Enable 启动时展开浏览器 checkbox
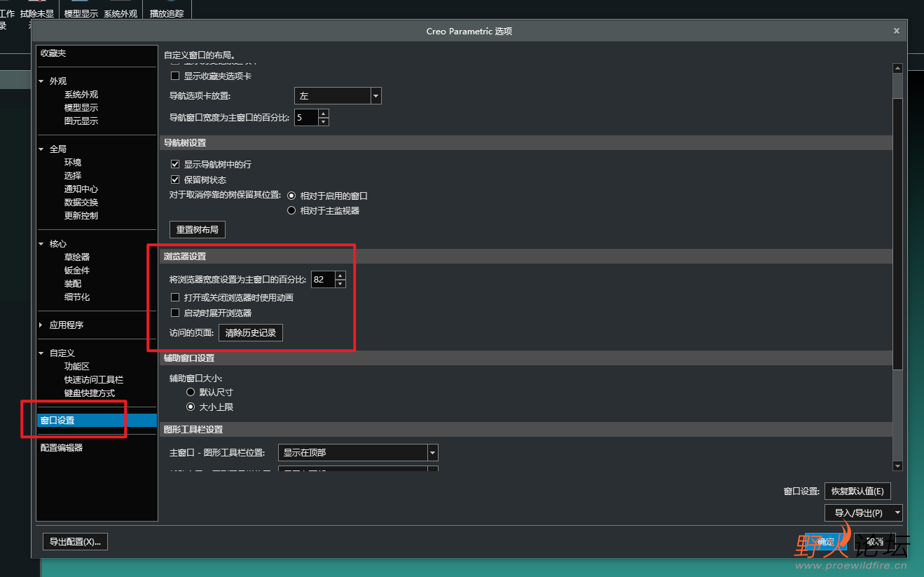This screenshot has height=577, width=924. [175, 313]
